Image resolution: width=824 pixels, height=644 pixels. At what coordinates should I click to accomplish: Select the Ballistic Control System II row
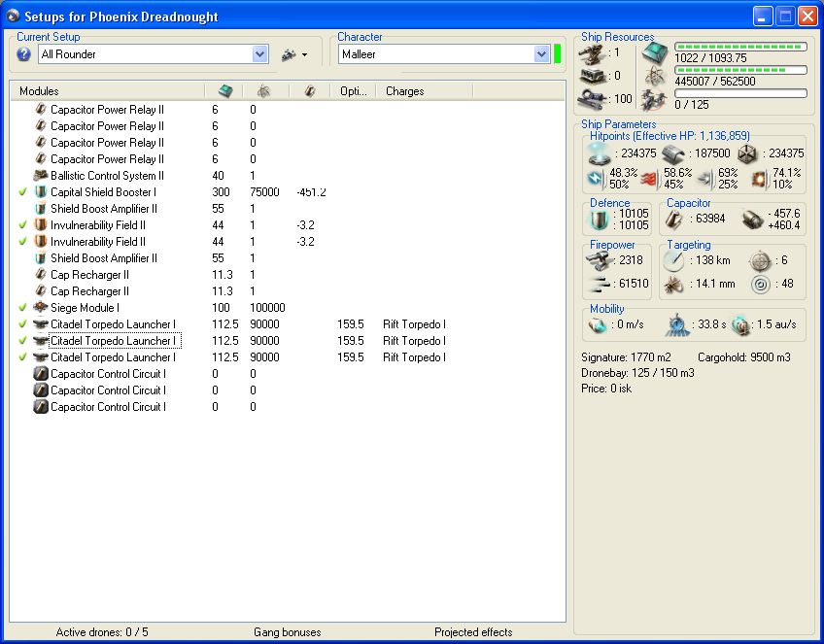point(288,176)
